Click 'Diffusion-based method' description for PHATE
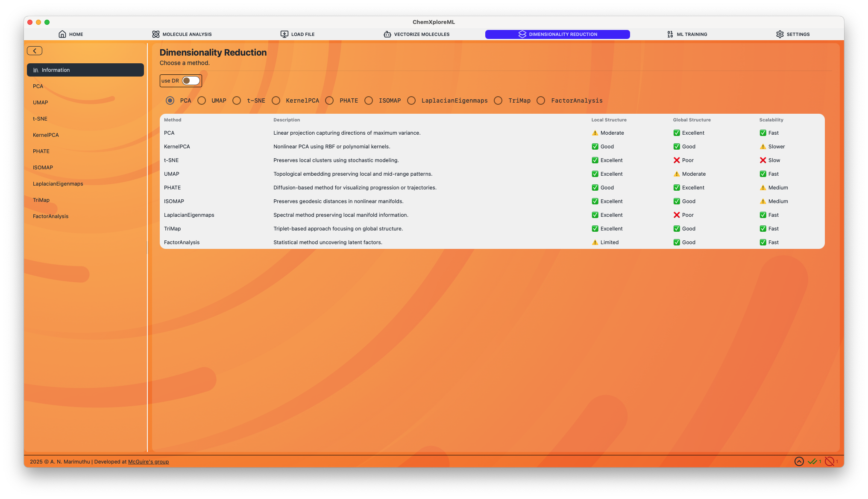The image size is (868, 499). (x=355, y=188)
